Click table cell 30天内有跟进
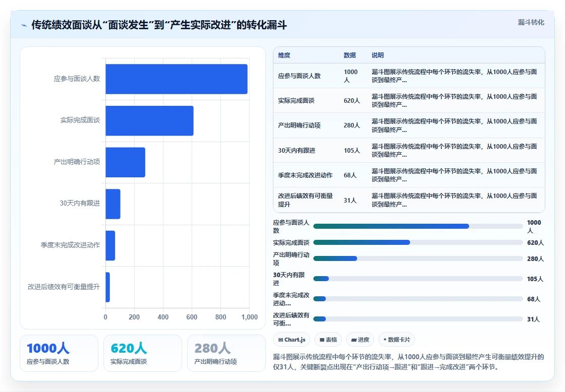 pos(297,151)
